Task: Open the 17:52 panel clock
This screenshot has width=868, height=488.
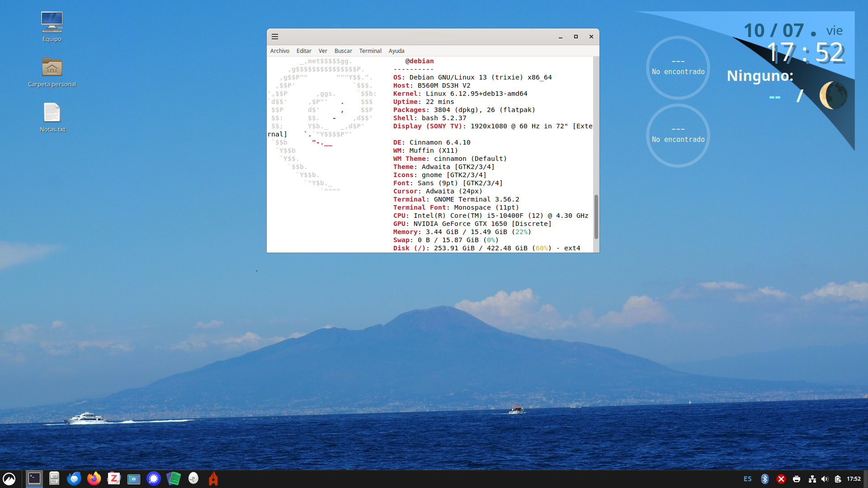Action: (x=854, y=479)
